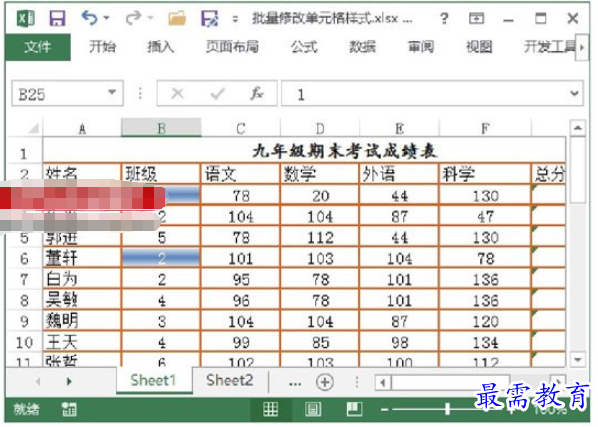Click the 班级 header cell
The height and width of the screenshot is (427, 598).
pyautogui.click(x=161, y=174)
